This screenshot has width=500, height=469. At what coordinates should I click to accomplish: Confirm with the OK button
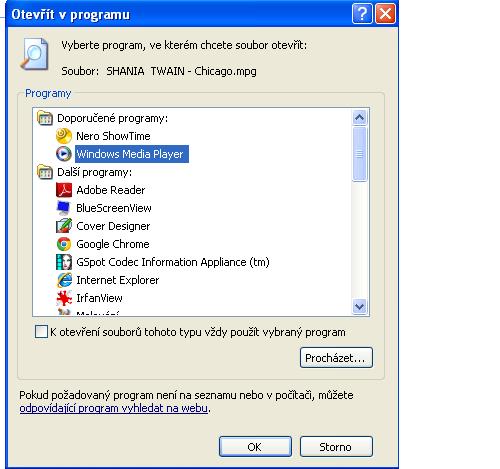click(255, 447)
